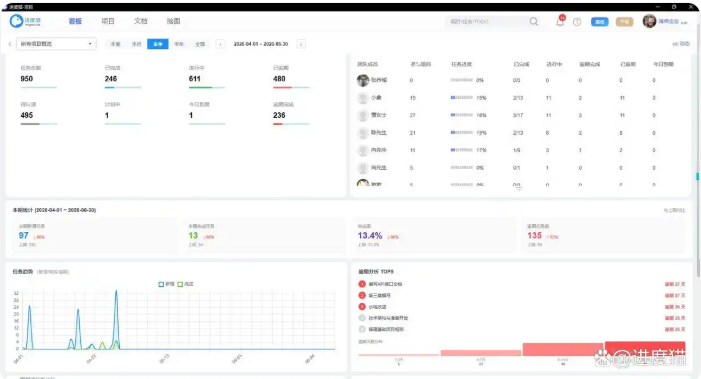Image resolution: width=701 pixels, height=379 pixels.
Task: Click the blue button beside help icon
Action: pos(600,21)
